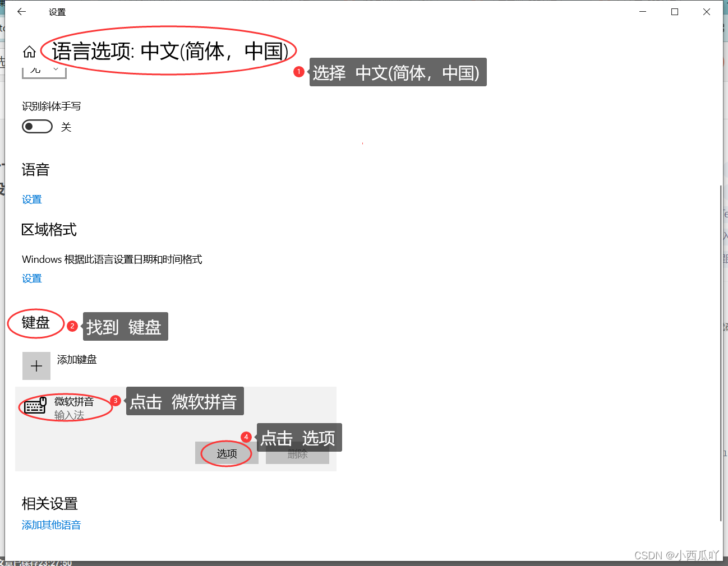Image resolution: width=728 pixels, height=566 pixels.
Task: Go back with the Settings back arrow
Action: coord(22,12)
